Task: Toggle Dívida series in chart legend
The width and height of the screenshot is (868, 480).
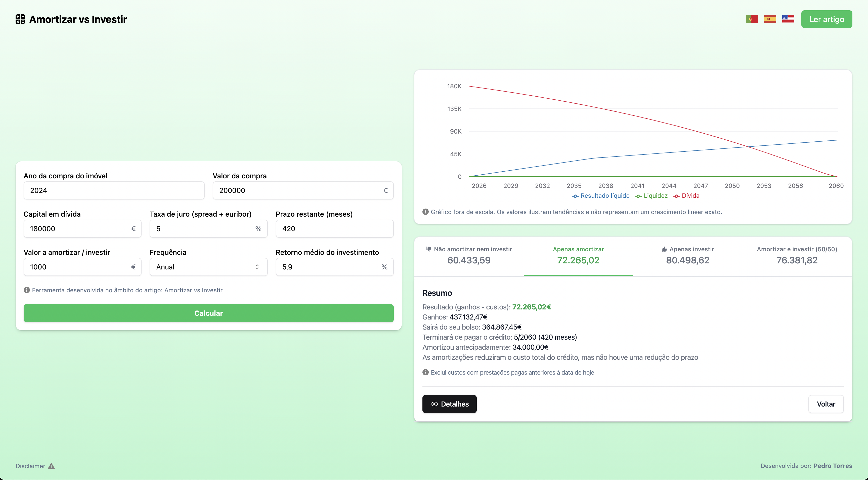Action: tap(686, 196)
